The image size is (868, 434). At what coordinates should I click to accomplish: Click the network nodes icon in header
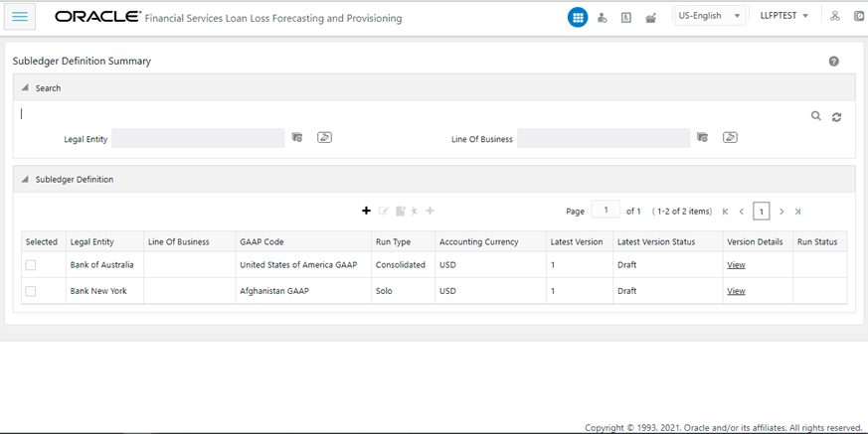coord(835,16)
